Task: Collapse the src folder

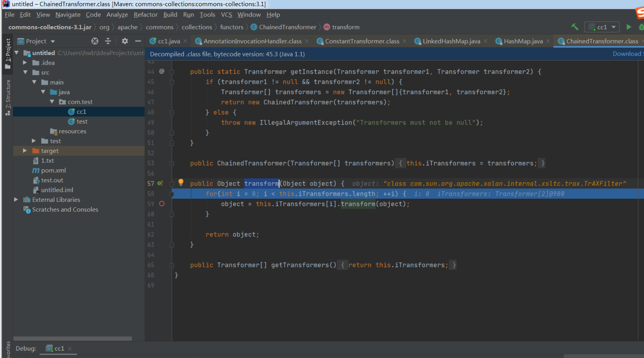Action: pos(25,72)
